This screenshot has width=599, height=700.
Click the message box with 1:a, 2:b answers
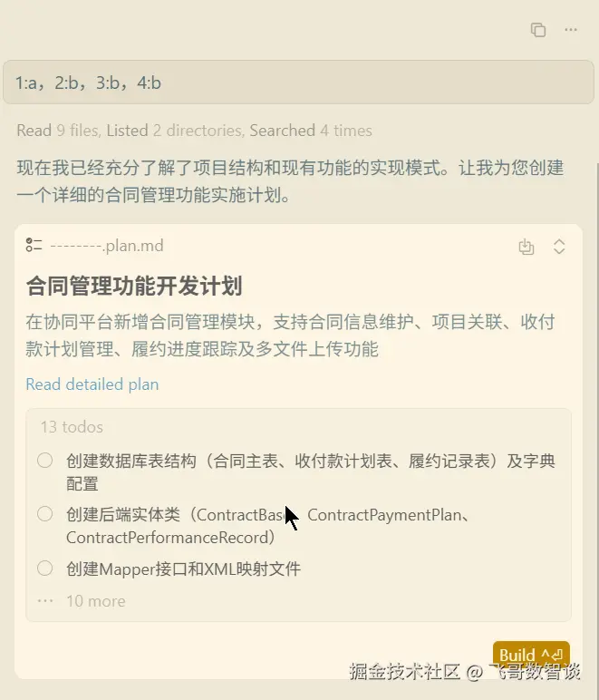coord(298,83)
